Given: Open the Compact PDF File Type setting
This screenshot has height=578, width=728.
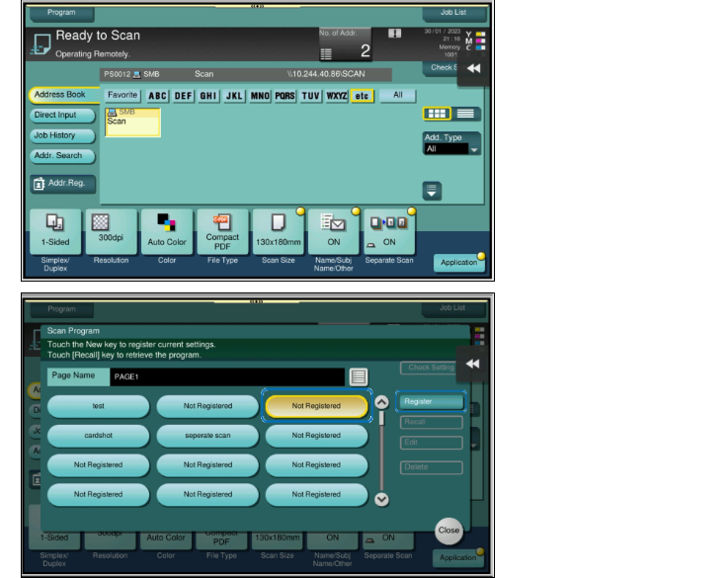Looking at the screenshot, I should tap(222, 231).
